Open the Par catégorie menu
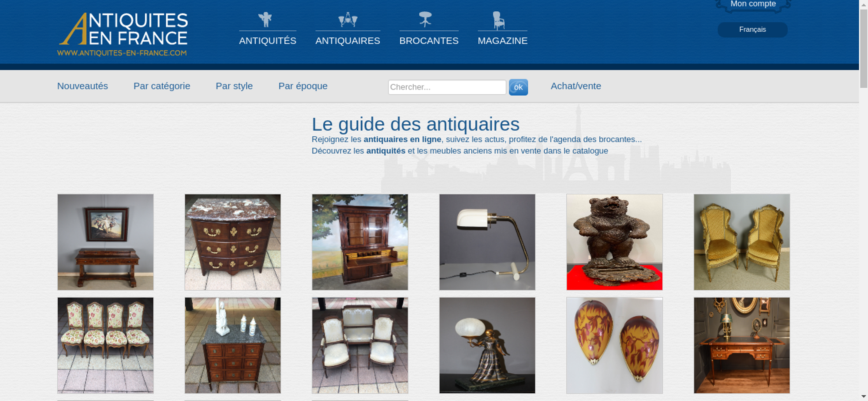This screenshot has height=401, width=868. 161,86
